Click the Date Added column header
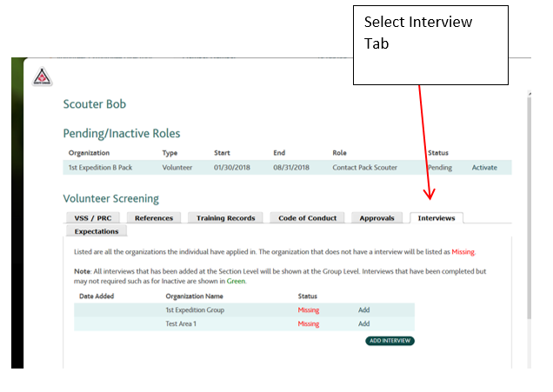 (97, 296)
